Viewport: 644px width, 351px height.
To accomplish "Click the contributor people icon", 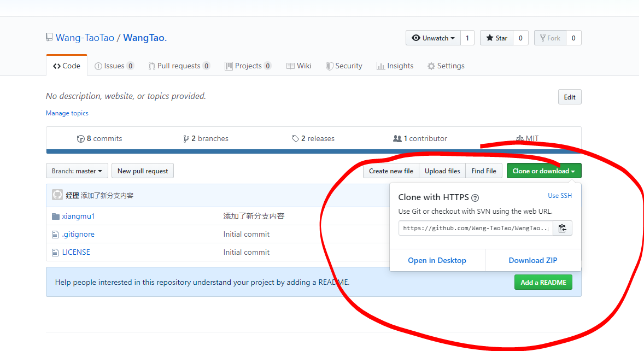I will (397, 139).
